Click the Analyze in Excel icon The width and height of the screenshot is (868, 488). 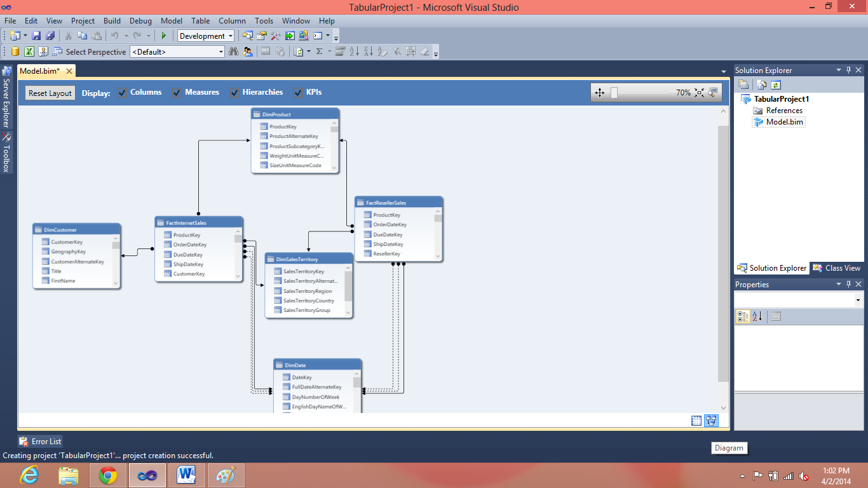click(29, 51)
